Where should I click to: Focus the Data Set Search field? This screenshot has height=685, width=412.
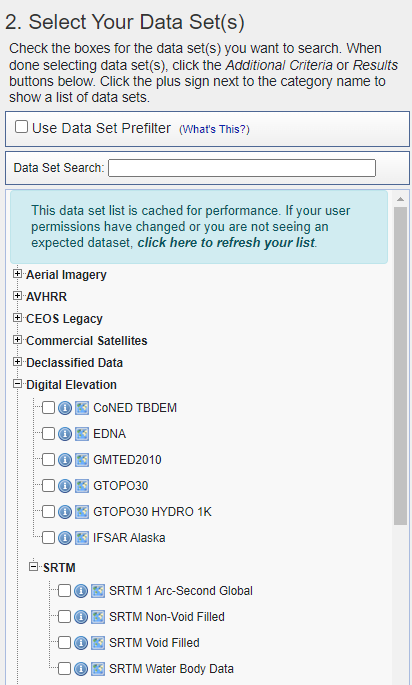point(242,168)
